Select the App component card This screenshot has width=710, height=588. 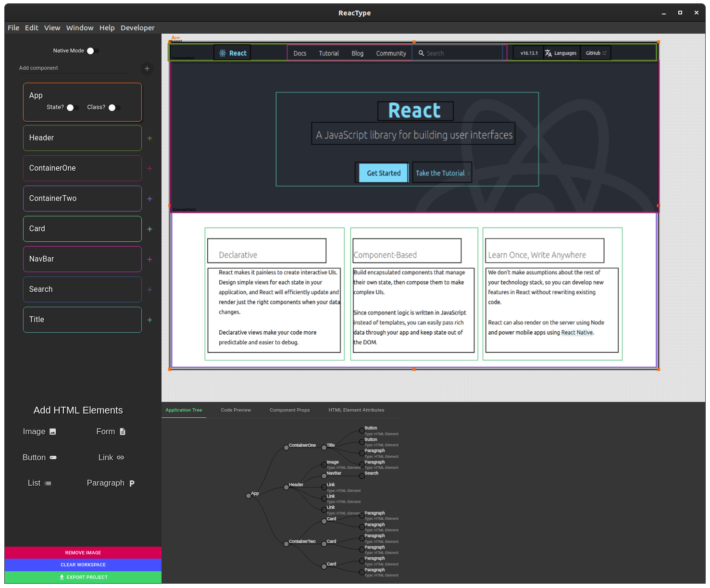tap(82, 102)
